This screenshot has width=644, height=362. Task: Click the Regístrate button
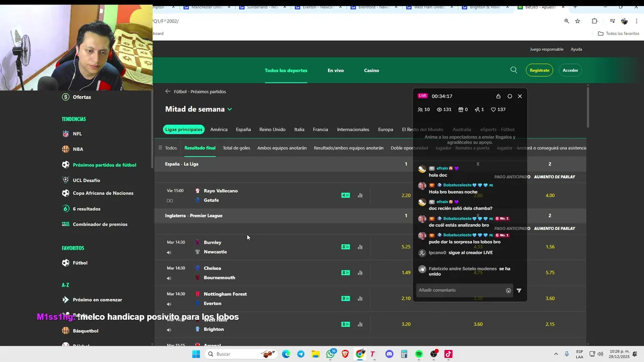coord(539,70)
